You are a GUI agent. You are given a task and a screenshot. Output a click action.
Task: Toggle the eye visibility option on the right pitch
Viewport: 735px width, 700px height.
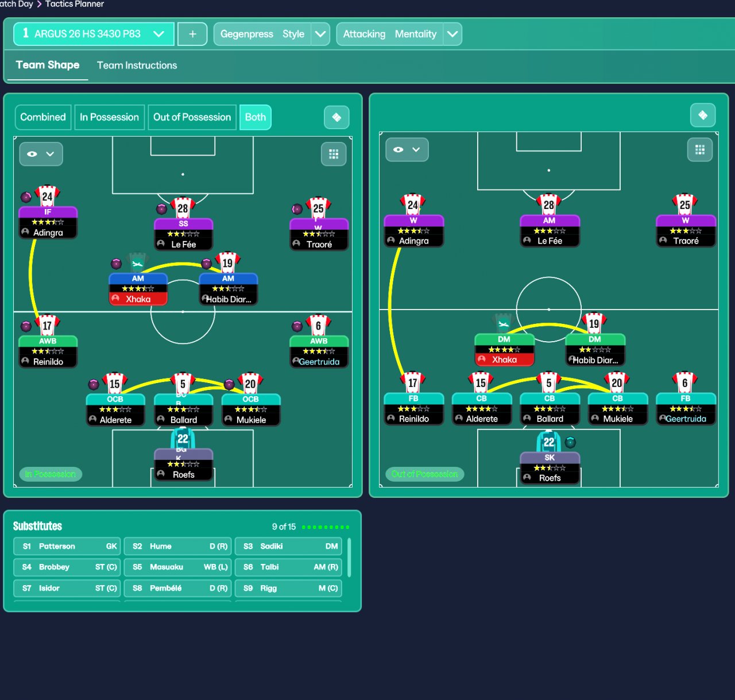tap(399, 149)
